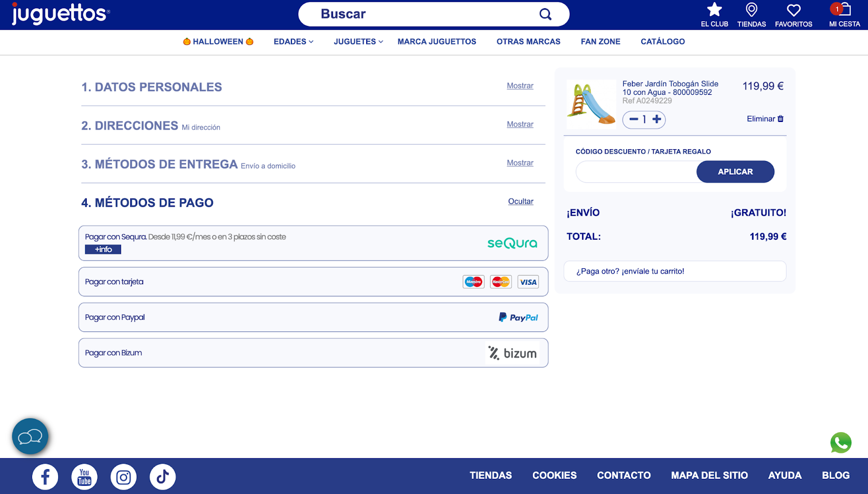Screen dimensions: 868x494
Task: Click the Bizum logo
Action: point(513,353)
